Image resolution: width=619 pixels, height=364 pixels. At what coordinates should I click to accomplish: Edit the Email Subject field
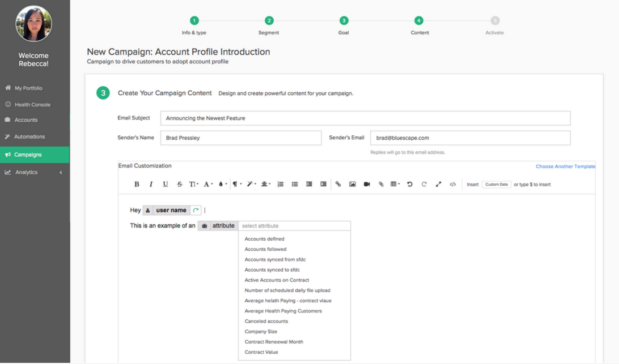pyautogui.click(x=365, y=118)
